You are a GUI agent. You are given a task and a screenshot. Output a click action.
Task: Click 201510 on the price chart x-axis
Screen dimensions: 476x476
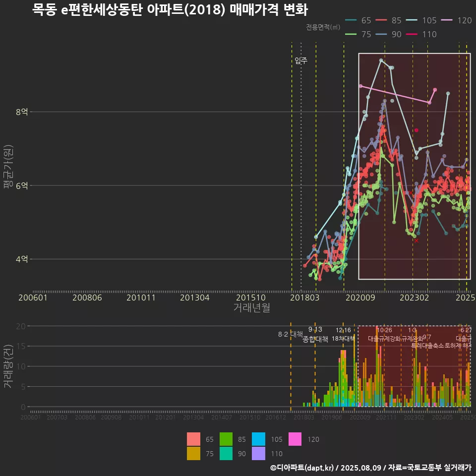(251, 297)
